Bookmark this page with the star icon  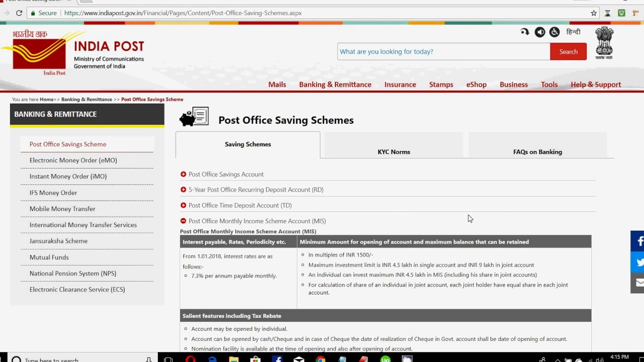(x=594, y=13)
